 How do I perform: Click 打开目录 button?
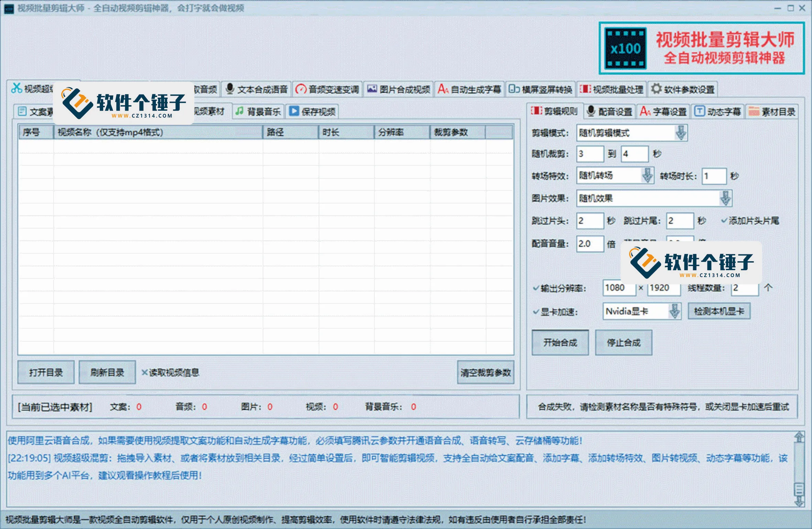tap(46, 372)
